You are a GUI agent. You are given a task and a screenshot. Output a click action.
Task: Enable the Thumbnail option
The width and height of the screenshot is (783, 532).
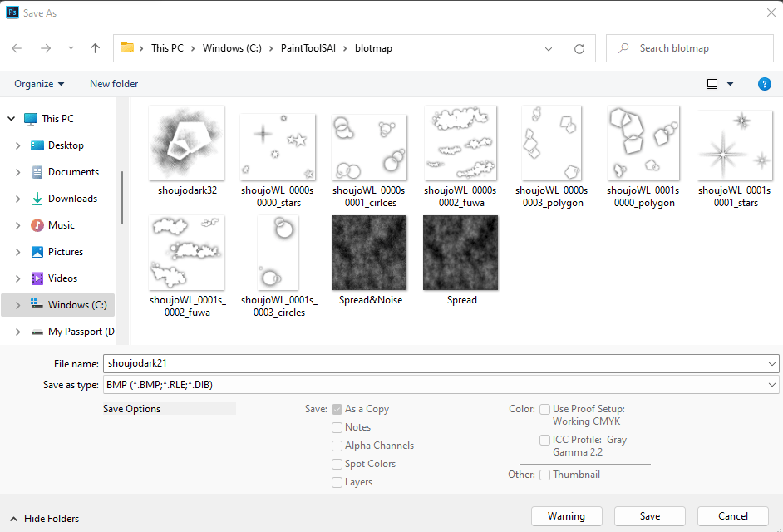544,474
